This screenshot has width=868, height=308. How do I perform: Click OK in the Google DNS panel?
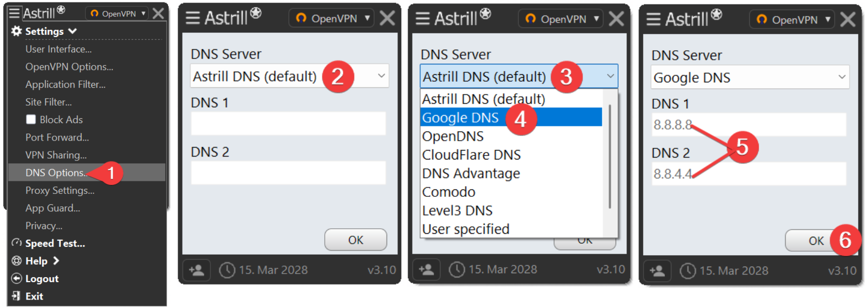(x=816, y=241)
